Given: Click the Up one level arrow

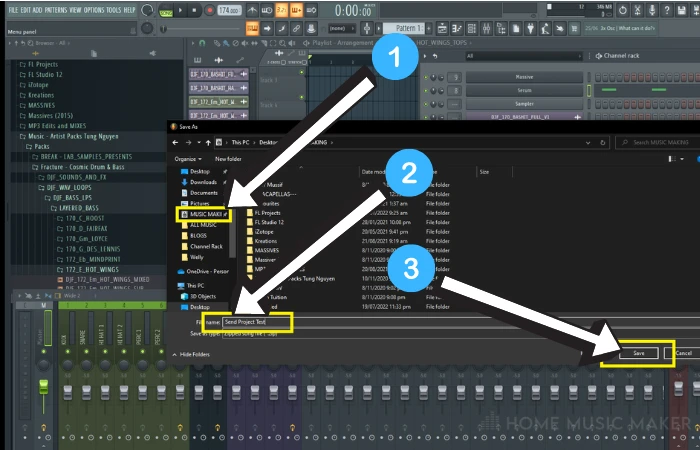Looking at the screenshot, I should point(208,142).
